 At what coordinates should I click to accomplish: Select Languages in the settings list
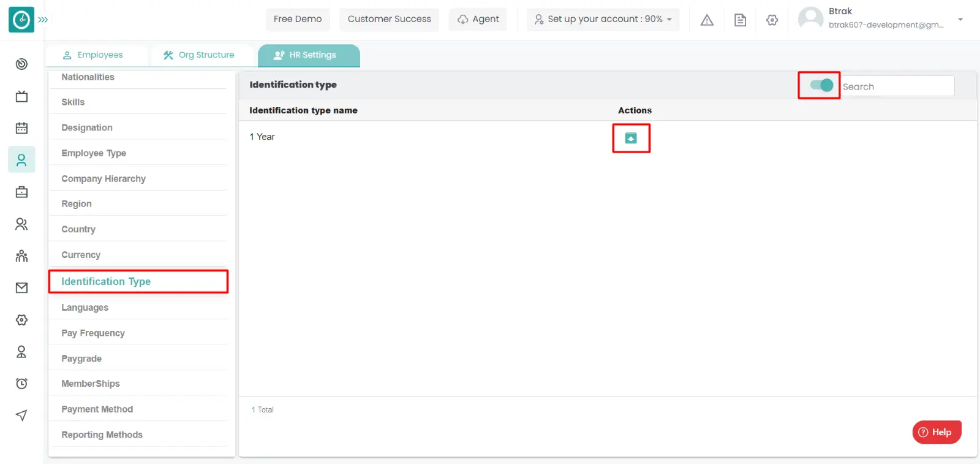coord(85,308)
